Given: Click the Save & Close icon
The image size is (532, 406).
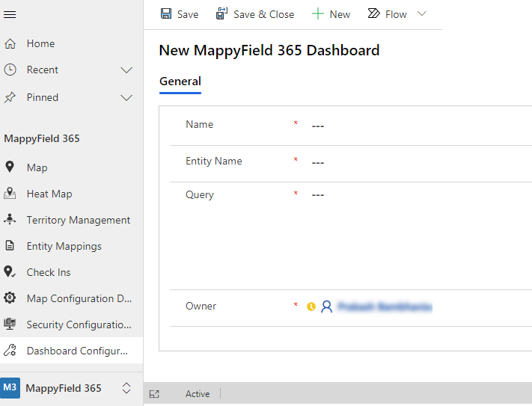Looking at the screenshot, I should coord(221,13).
